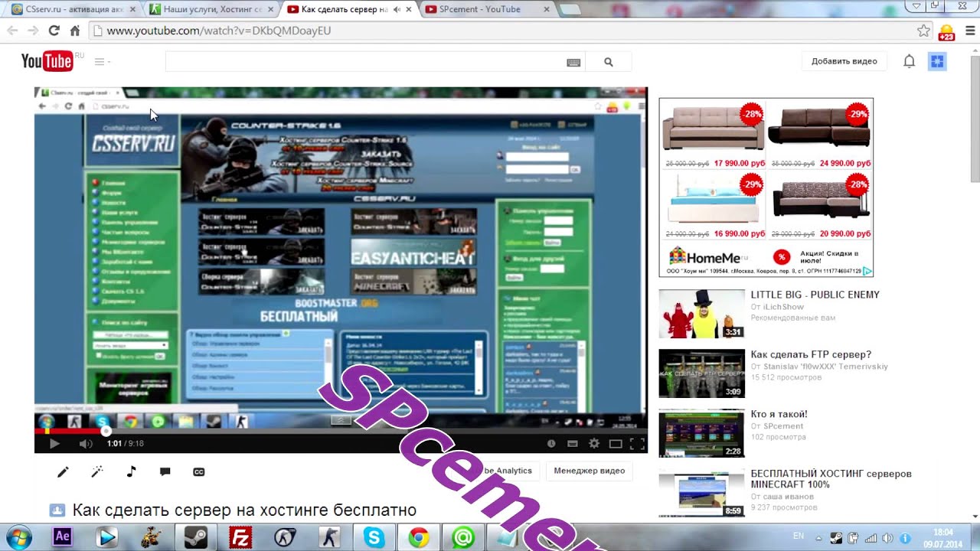Viewport: 980px width, 551px height.
Task: Click the browser Forward arrow
Action: pos(33,31)
